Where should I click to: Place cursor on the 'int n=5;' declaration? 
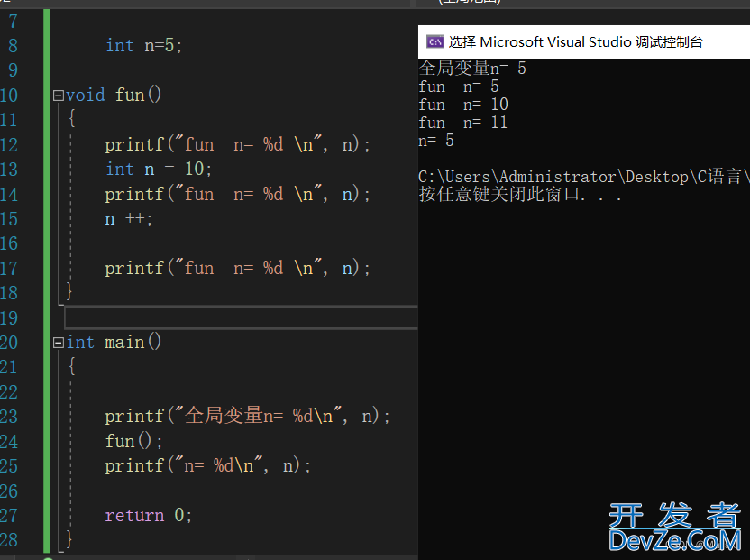click(x=143, y=46)
